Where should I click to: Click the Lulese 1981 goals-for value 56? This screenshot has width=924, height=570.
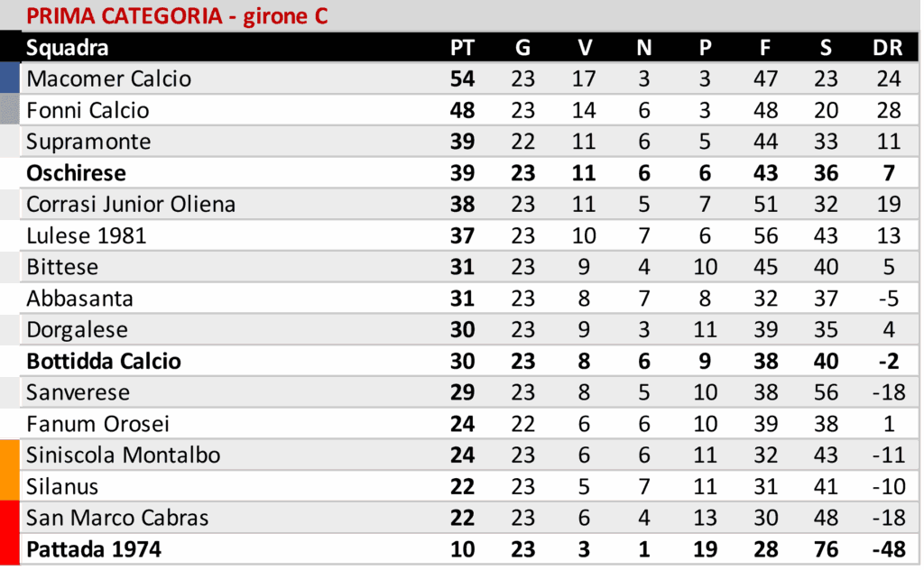coord(765,236)
